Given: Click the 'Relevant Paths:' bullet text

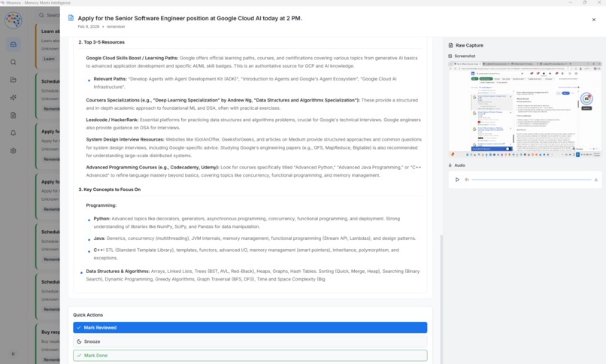Looking at the screenshot, I should point(110,79).
